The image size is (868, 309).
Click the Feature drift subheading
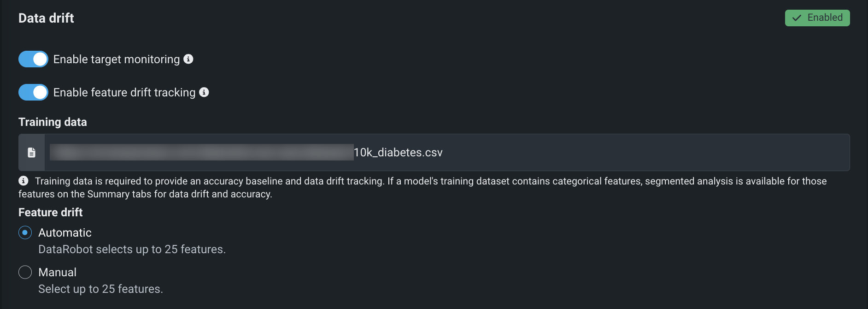click(x=51, y=213)
